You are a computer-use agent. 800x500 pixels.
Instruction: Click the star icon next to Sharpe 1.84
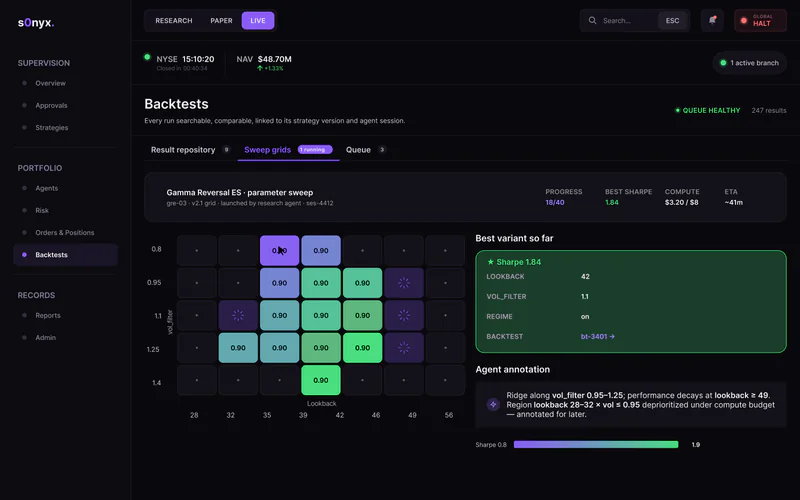pyautogui.click(x=490, y=262)
